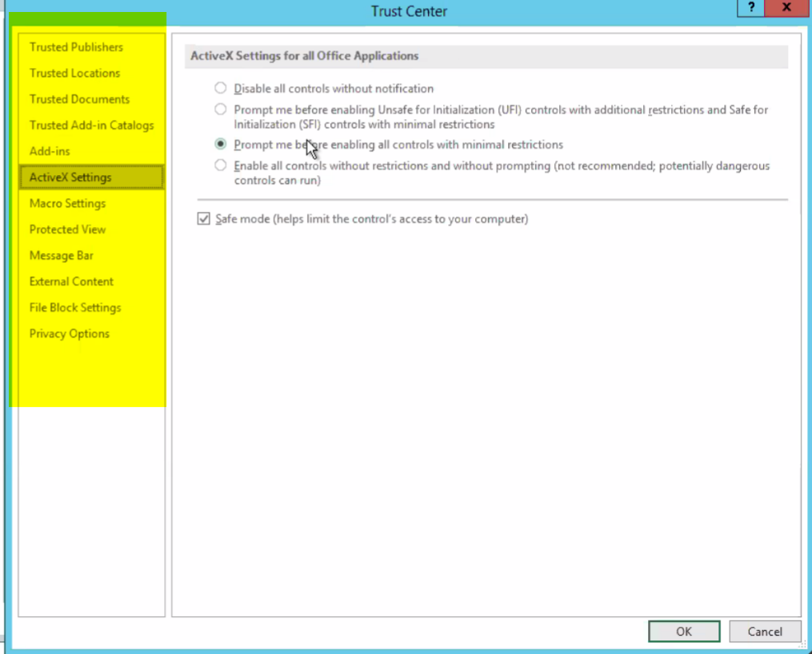The image size is (812, 654).
Task: Go to Protected View settings
Action: 67,229
